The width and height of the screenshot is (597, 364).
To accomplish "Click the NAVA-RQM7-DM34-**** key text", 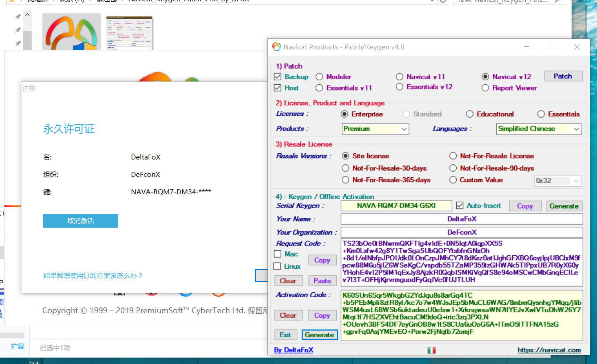I will click(x=171, y=192).
